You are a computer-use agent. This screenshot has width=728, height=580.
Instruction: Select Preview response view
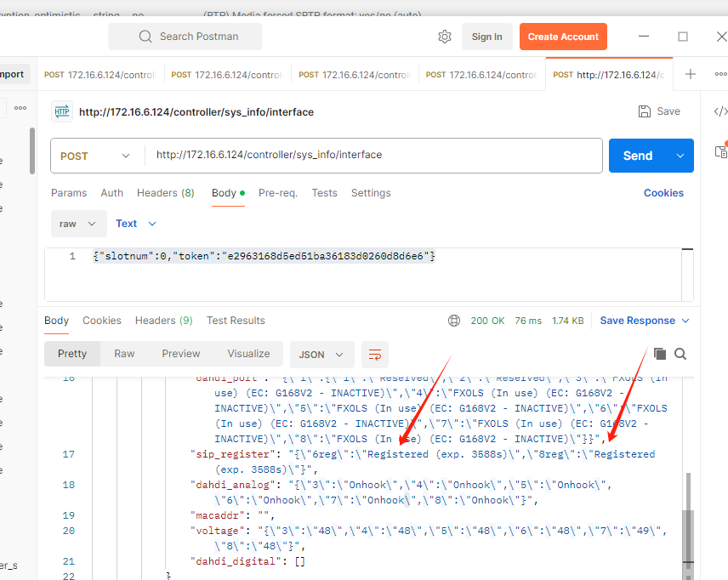point(180,354)
